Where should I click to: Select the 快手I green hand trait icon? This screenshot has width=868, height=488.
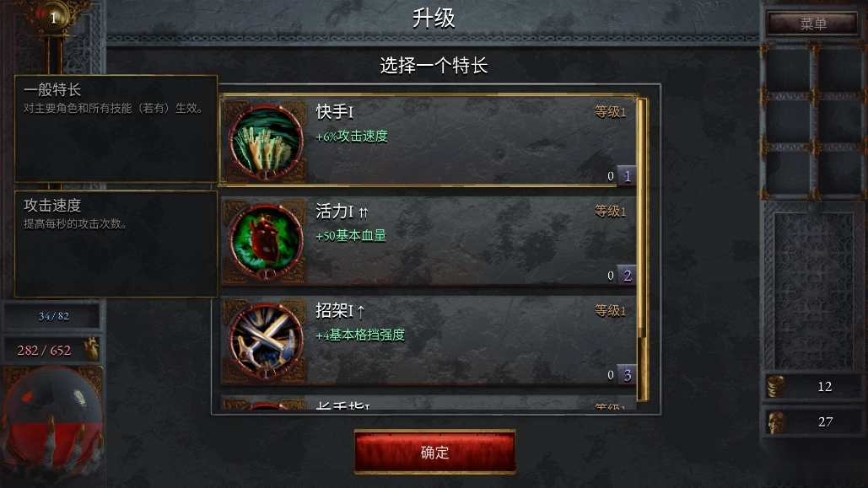pos(266,142)
